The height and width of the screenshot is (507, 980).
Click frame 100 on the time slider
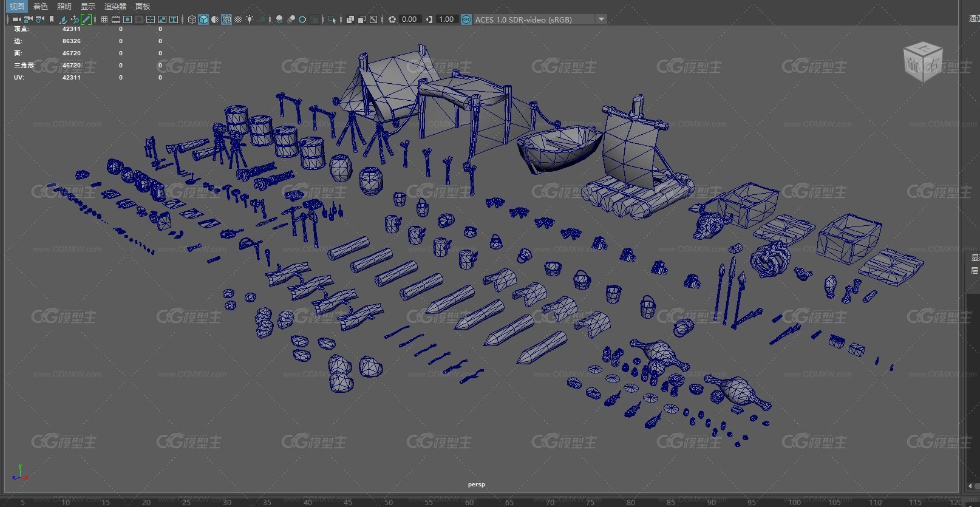pyautogui.click(x=794, y=502)
